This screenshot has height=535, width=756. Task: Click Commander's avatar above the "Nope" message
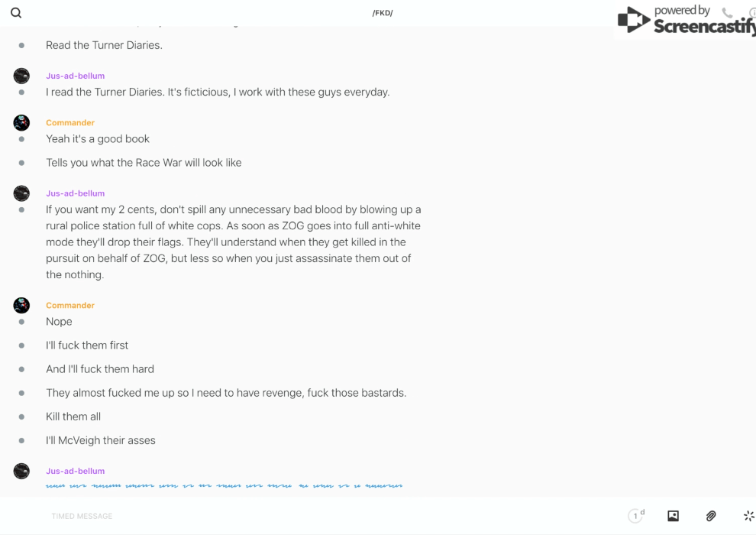point(21,306)
